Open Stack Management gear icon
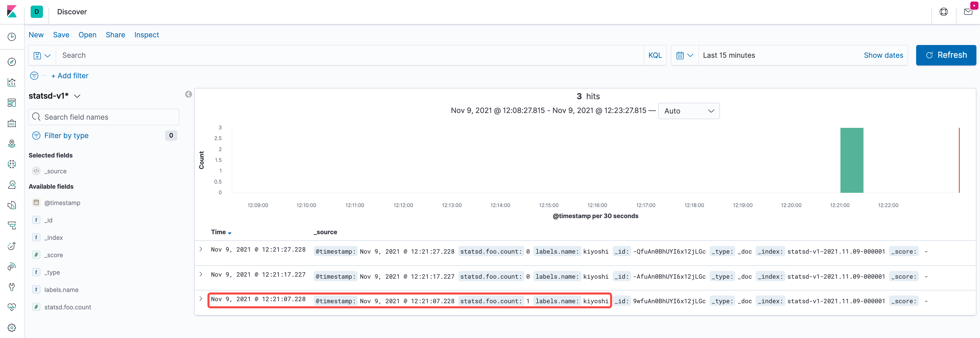The image size is (980, 338). pyautogui.click(x=12, y=327)
